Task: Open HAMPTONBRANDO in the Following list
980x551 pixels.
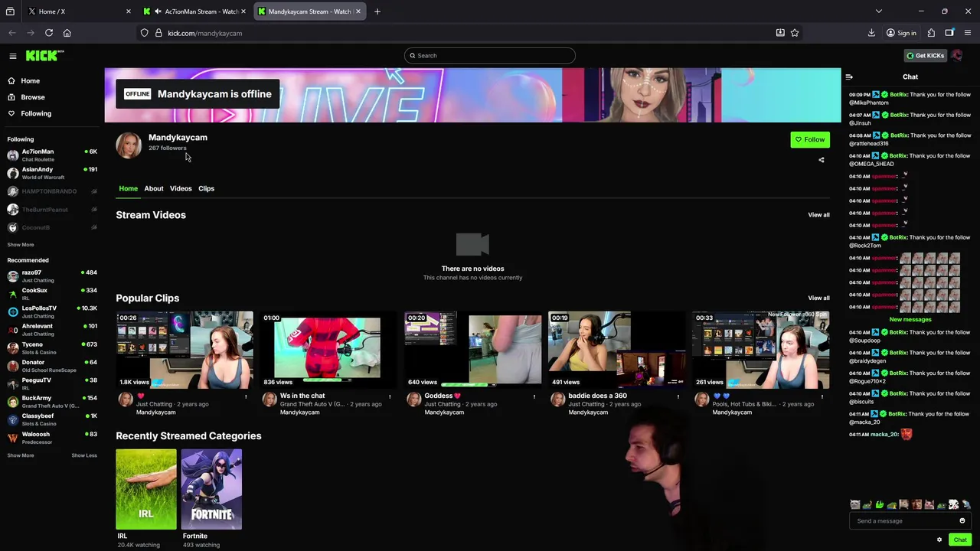Action: click(x=52, y=191)
